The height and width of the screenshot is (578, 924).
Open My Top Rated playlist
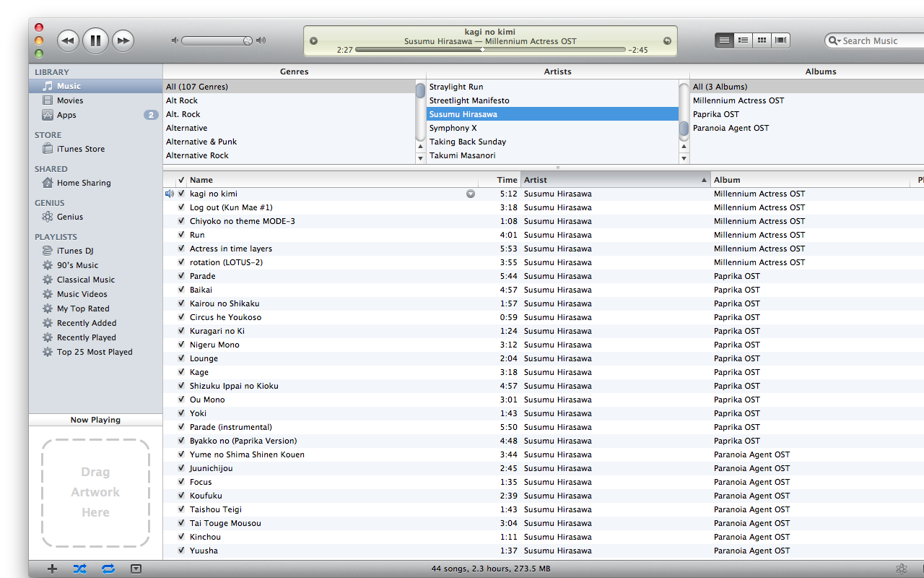click(x=95, y=309)
